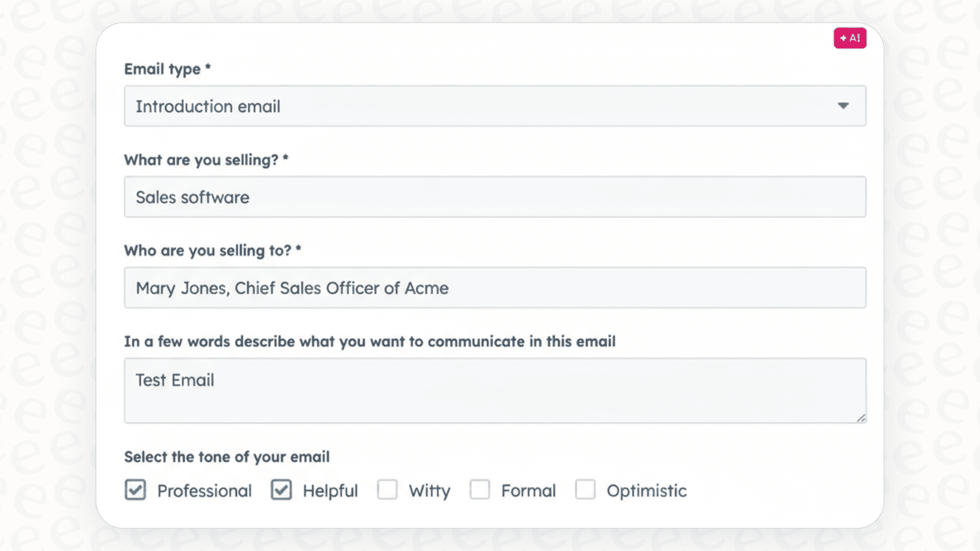Click the Helpful label text
This screenshot has height=551, width=980.
click(330, 490)
